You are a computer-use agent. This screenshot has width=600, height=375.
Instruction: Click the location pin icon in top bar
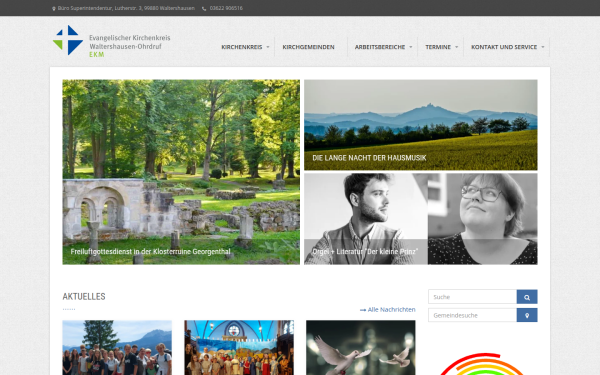54,8
